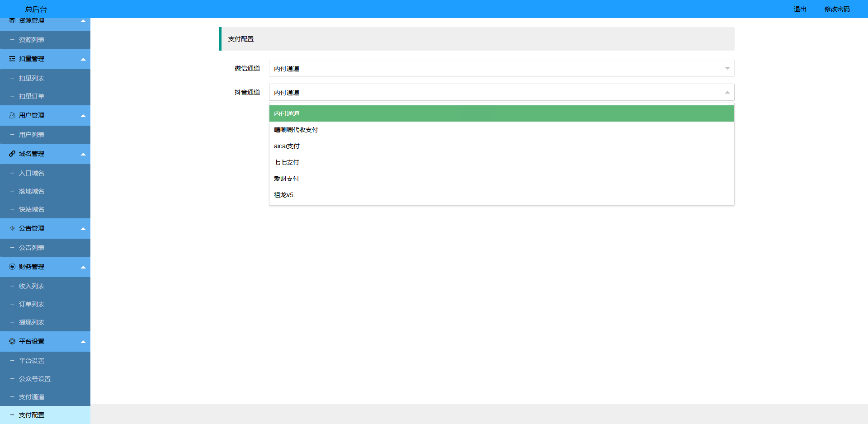Close the 抖音通道 dropdown via its arrow
The image size is (868, 424).
click(727, 92)
